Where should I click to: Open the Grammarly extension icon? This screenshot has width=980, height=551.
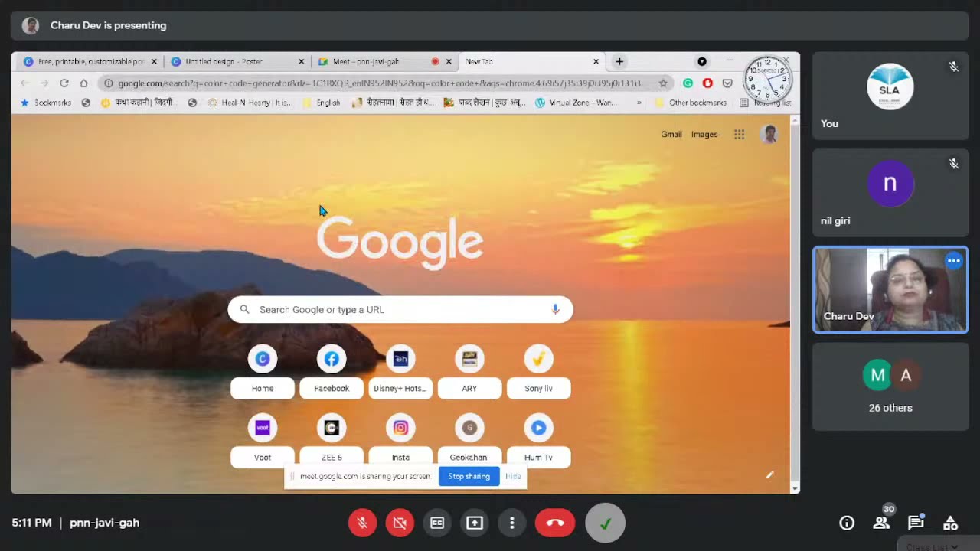click(x=688, y=83)
